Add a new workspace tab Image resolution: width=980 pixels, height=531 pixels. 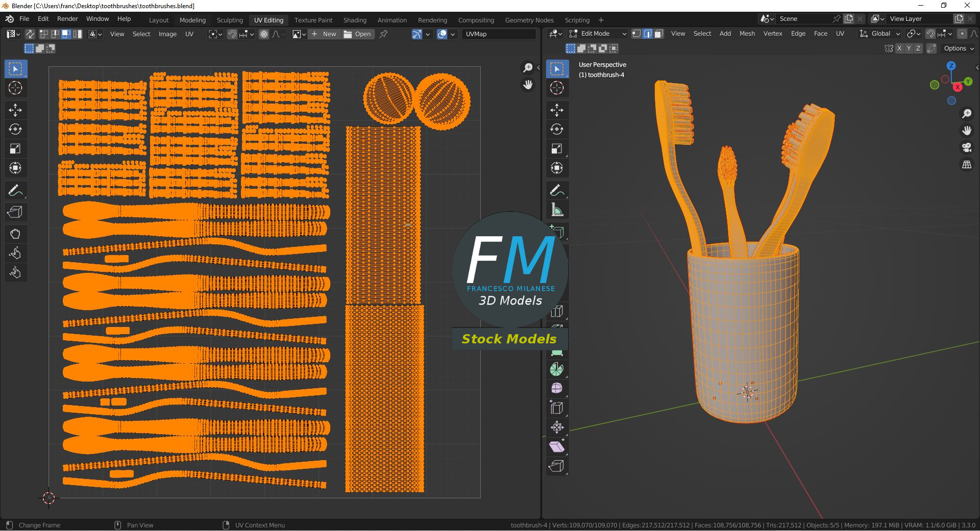(x=601, y=20)
